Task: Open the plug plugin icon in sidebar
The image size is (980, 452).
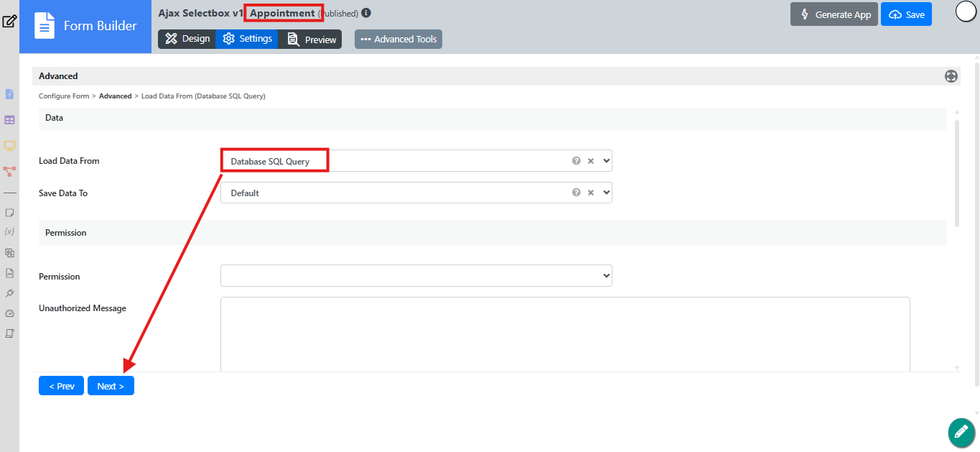Action: [9, 293]
